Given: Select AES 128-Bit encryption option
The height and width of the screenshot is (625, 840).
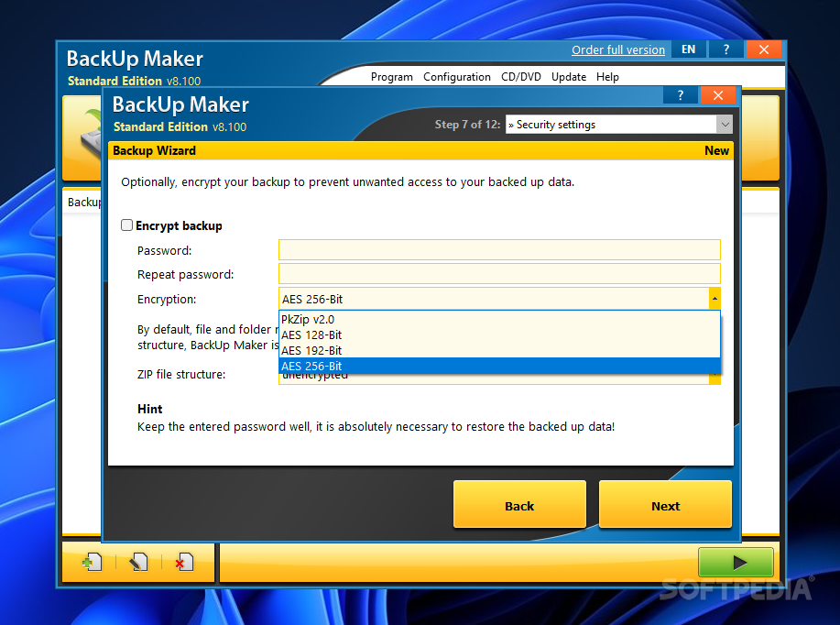Looking at the screenshot, I should [x=499, y=335].
